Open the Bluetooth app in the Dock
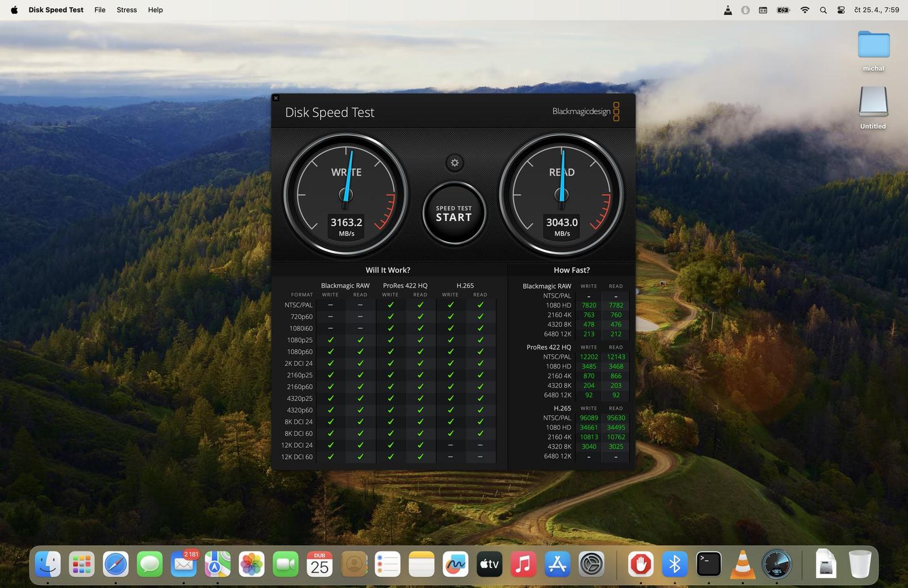This screenshot has height=588, width=908. [675, 565]
